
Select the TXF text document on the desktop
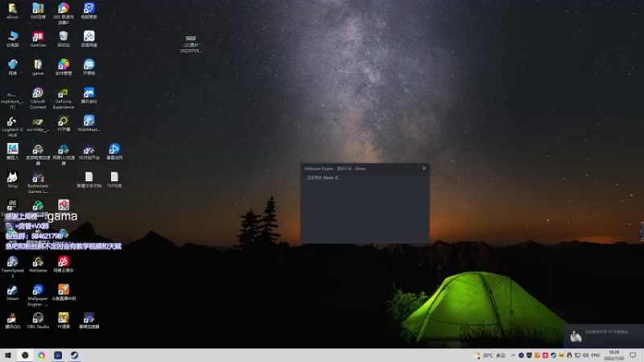(x=114, y=180)
